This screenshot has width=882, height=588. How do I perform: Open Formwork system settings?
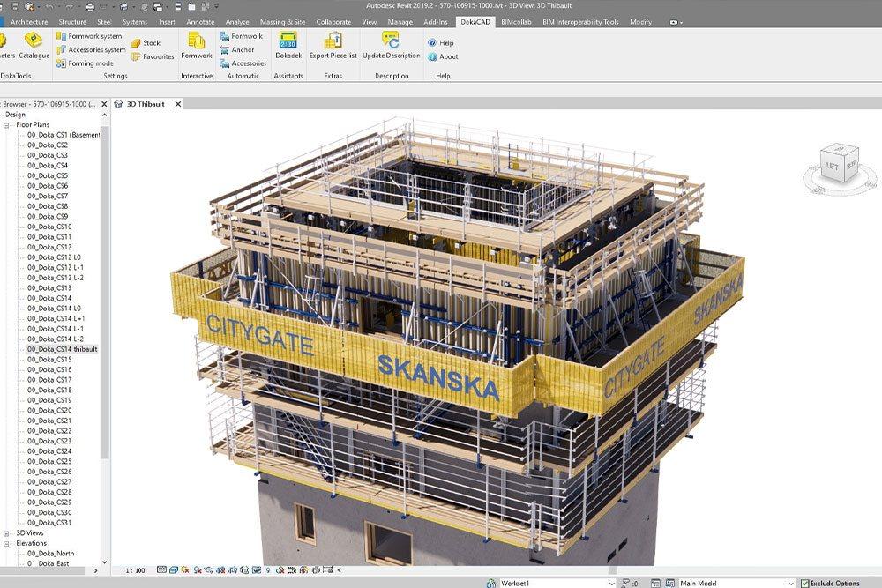89,36
